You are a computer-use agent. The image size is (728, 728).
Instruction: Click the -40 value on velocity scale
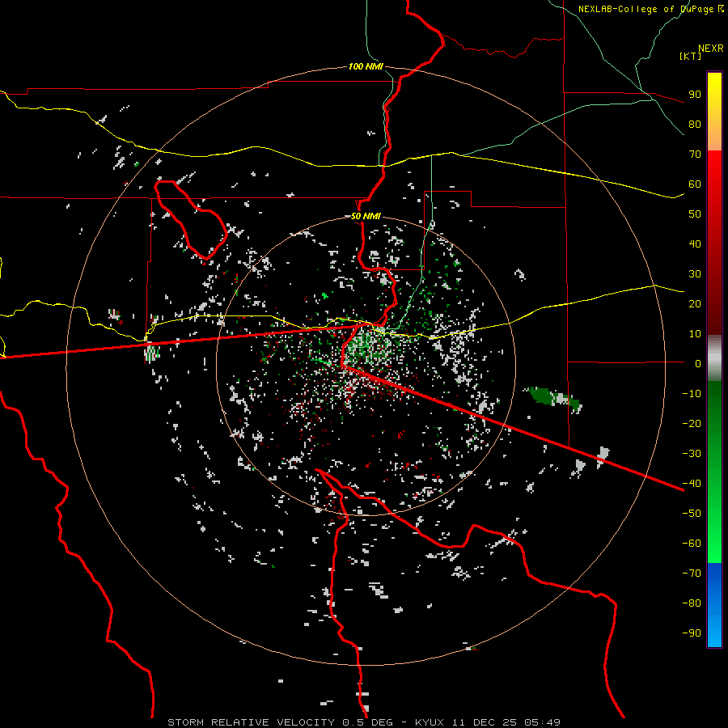point(692,484)
